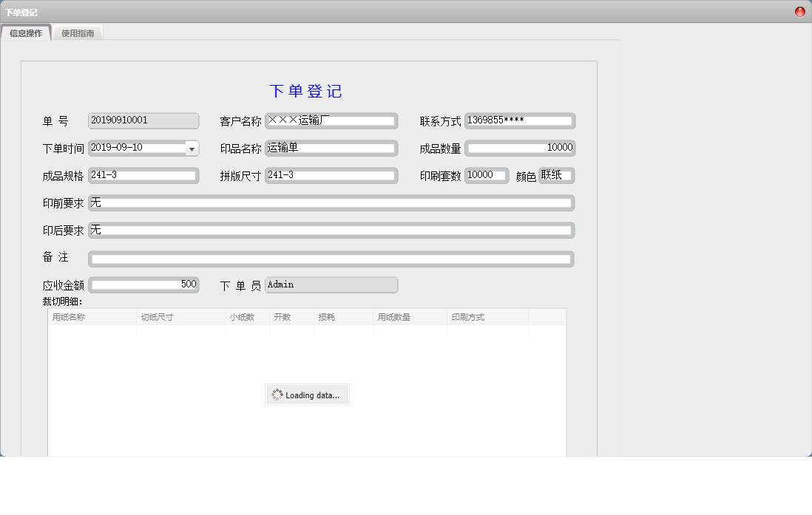Image resolution: width=812 pixels, height=515 pixels.
Task: Click the 客户名称 input field
Action: coord(331,120)
